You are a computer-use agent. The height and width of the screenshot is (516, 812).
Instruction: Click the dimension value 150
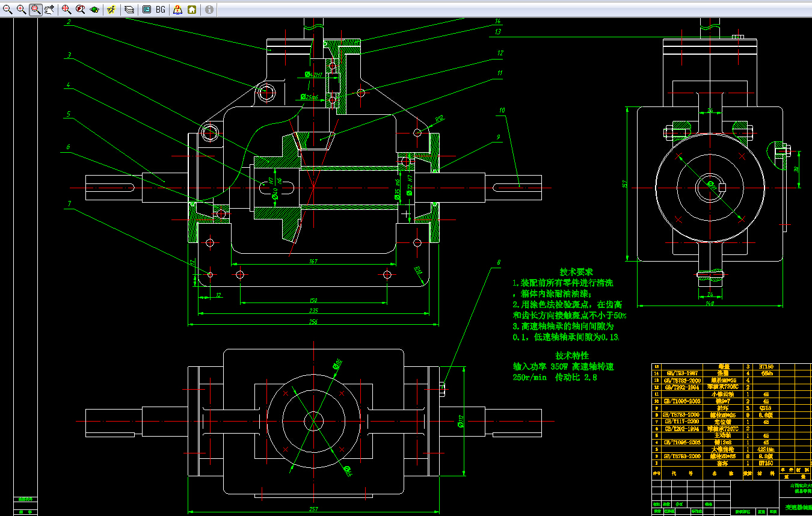click(x=313, y=300)
